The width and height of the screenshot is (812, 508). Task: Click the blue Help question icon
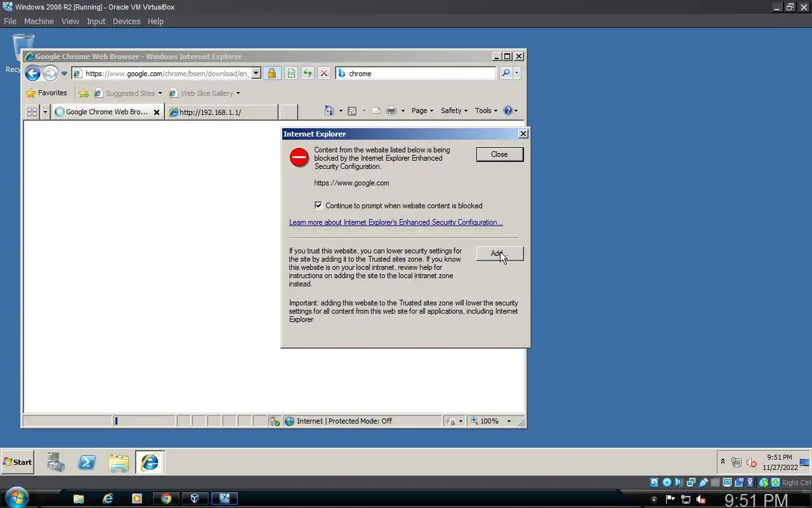[x=507, y=110]
